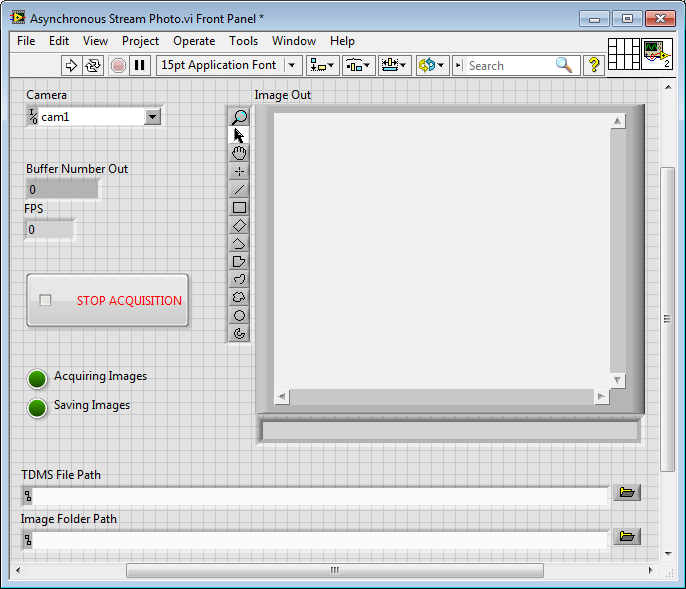Expand the Application Font dropdown
Image resolution: width=686 pixels, height=589 pixels.
click(x=292, y=65)
